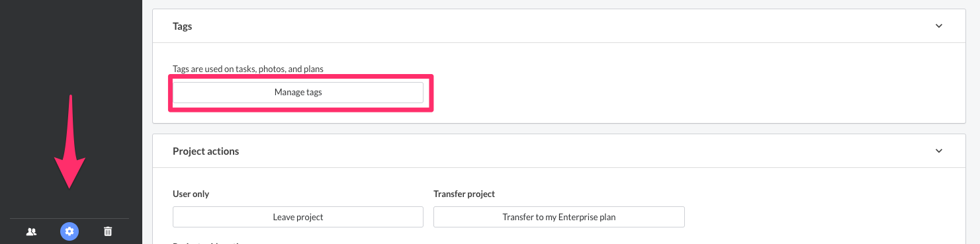Click the Manage tags button
This screenshot has width=980, height=244.
pos(298,93)
